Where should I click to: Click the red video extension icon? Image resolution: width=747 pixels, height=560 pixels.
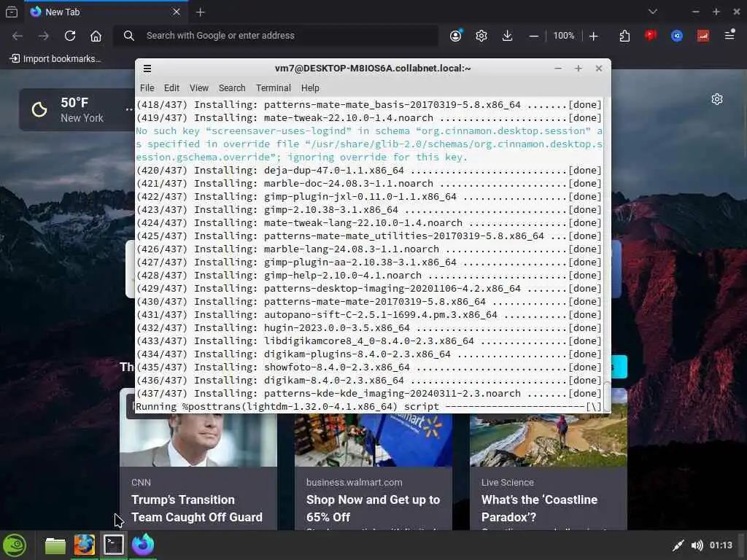pos(651,35)
